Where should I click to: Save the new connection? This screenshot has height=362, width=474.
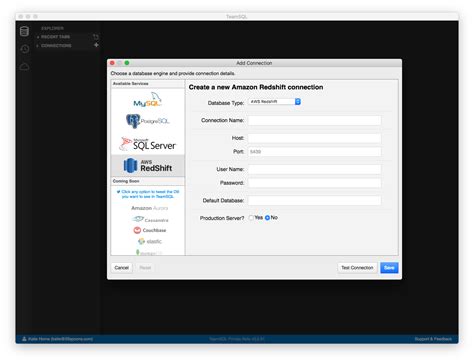tap(389, 268)
